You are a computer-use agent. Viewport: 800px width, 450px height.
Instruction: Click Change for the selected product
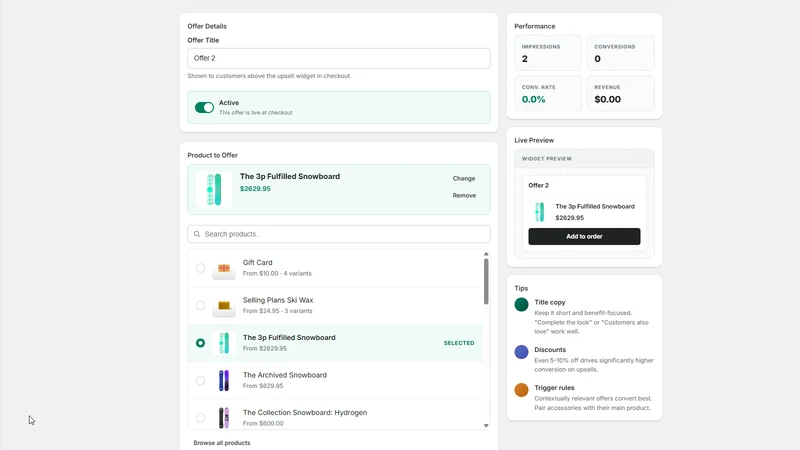click(464, 179)
